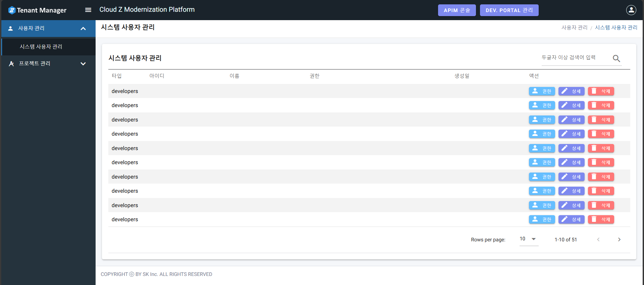
Task: Click the 액션 column header
Action: (534, 76)
